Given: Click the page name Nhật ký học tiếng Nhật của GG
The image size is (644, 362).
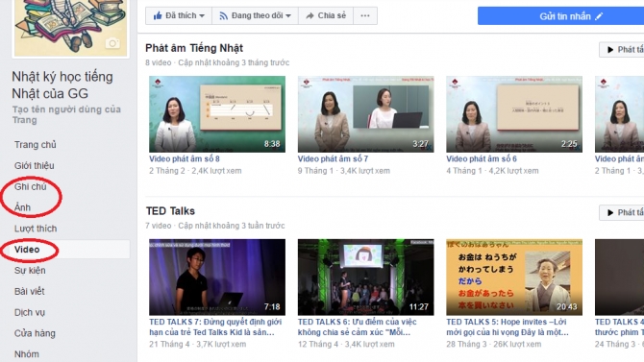Looking at the screenshot, I should pos(62,84).
